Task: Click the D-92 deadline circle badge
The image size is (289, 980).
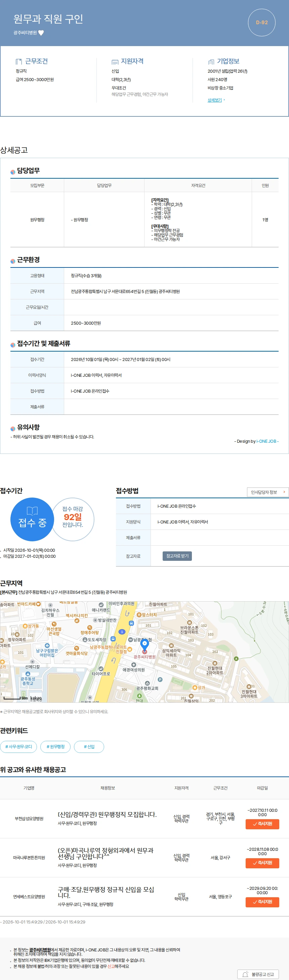Action: click(x=262, y=23)
